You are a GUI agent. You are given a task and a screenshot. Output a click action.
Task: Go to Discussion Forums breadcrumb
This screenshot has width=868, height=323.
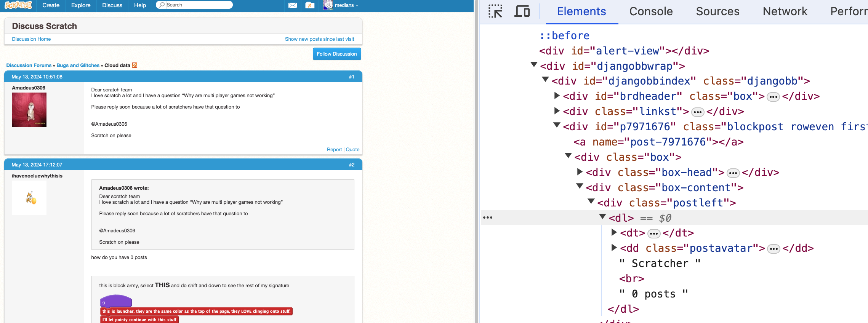click(x=29, y=66)
